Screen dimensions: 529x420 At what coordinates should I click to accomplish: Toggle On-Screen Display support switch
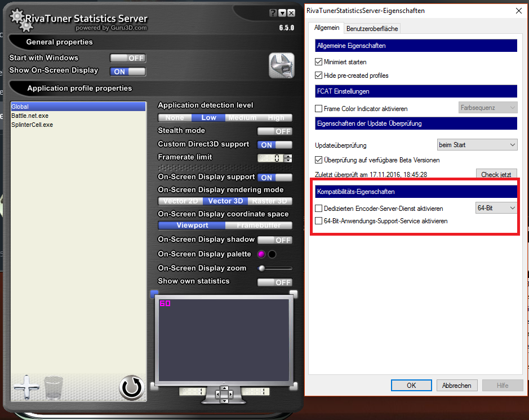click(274, 178)
